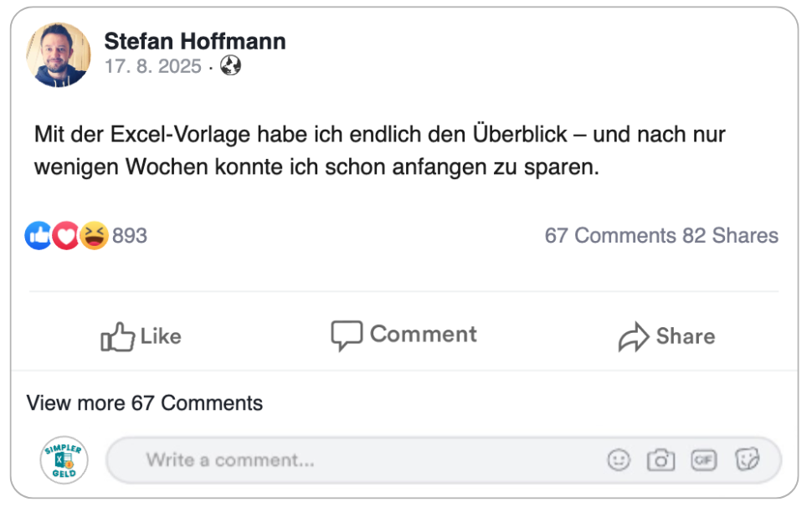
Task: Open the sticker picker icon
Action: point(747,459)
